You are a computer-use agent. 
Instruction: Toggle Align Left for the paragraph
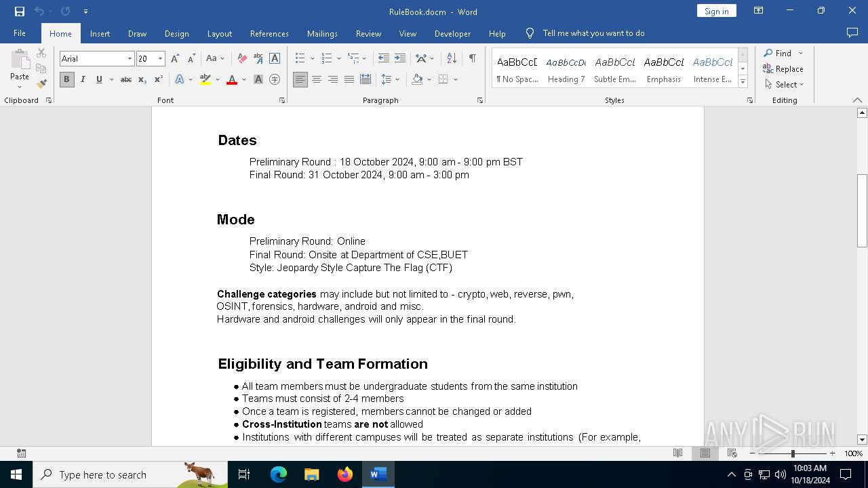[x=300, y=79]
